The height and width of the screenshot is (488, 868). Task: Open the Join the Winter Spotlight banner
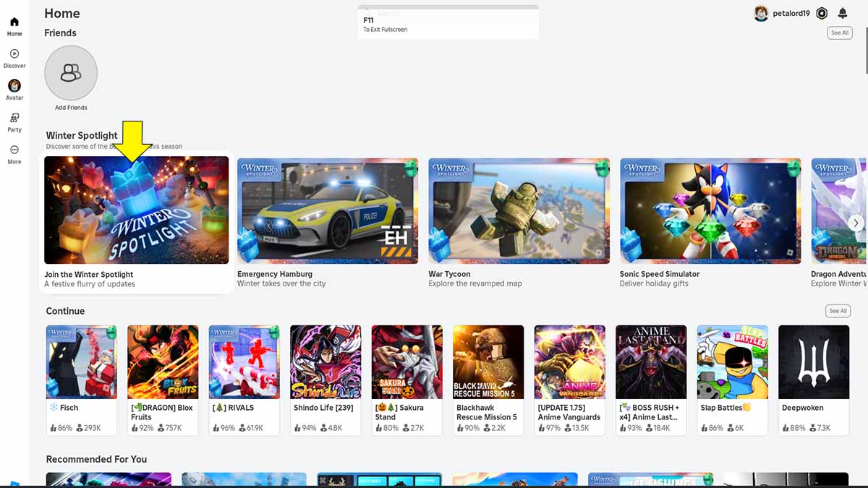(x=136, y=210)
